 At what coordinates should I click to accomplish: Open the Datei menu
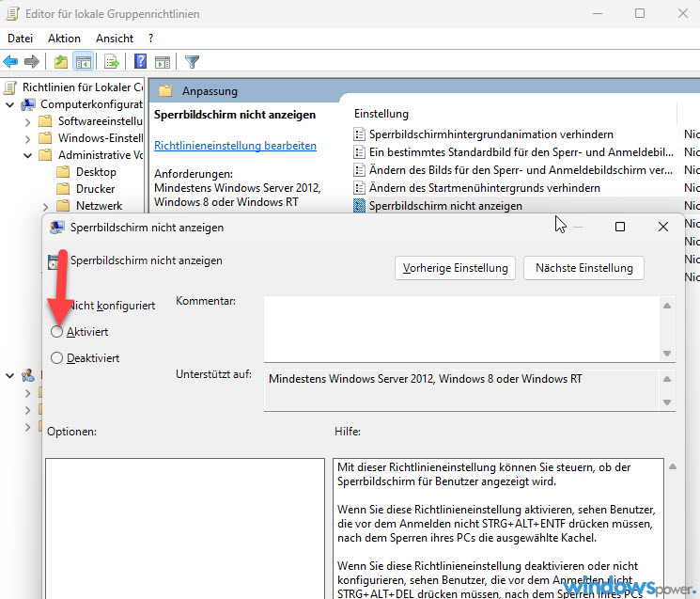click(x=20, y=39)
